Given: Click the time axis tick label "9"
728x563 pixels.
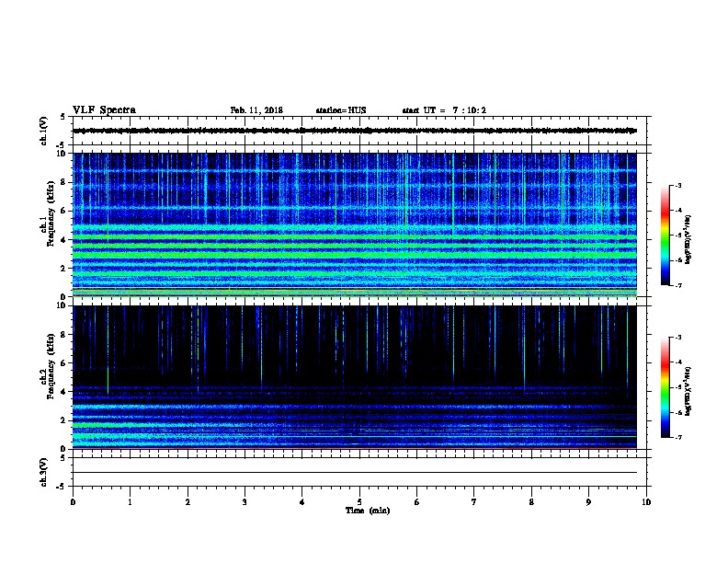Looking at the screenshot, I should 588,502.
